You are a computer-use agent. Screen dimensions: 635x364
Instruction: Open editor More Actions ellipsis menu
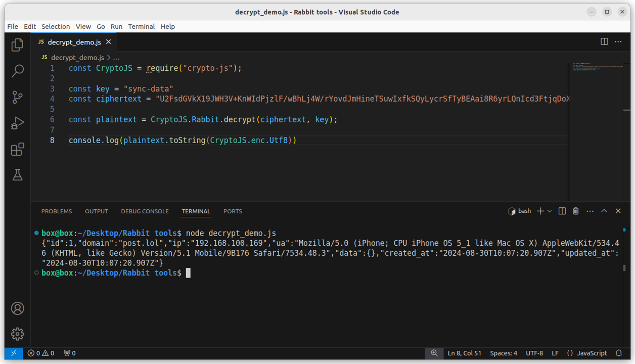pyautogui.click(x=618, y=41)
